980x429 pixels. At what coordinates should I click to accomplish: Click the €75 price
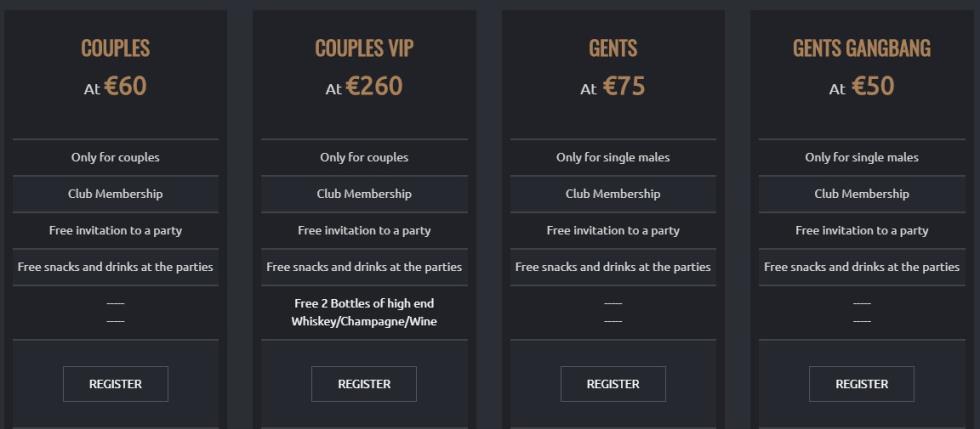coord(623,86)
